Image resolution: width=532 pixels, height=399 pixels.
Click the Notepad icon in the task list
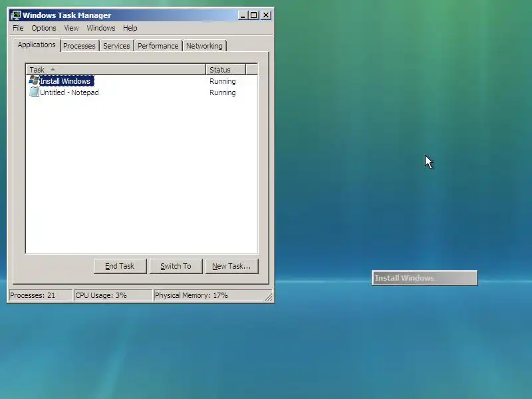tap(34, 92)
